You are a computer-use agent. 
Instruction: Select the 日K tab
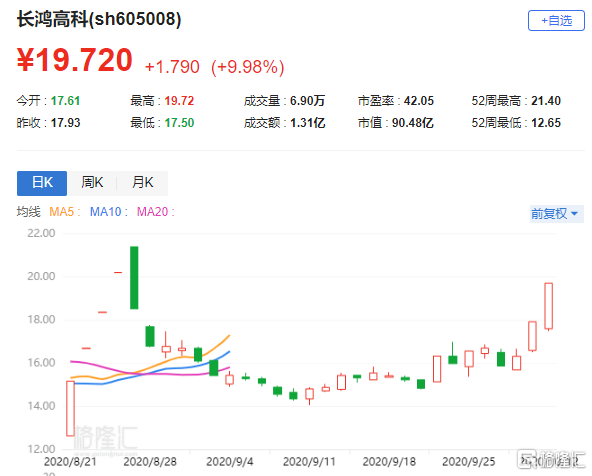tap(42, 183)
